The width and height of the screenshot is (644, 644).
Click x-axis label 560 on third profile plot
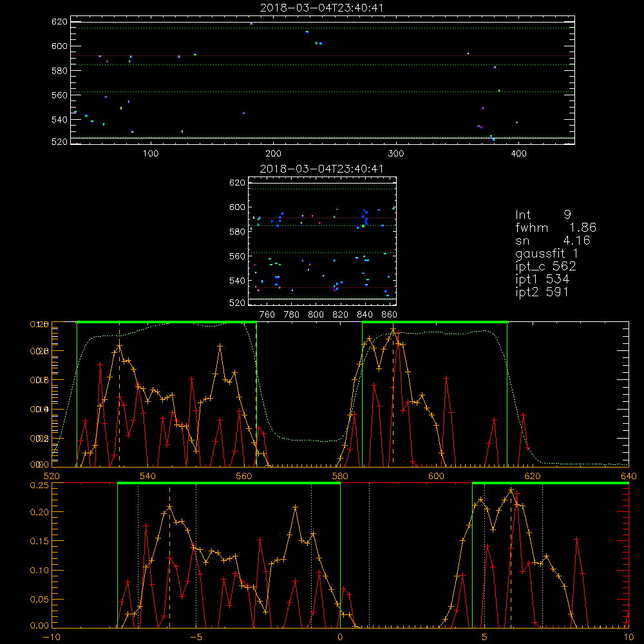point(244,477)
